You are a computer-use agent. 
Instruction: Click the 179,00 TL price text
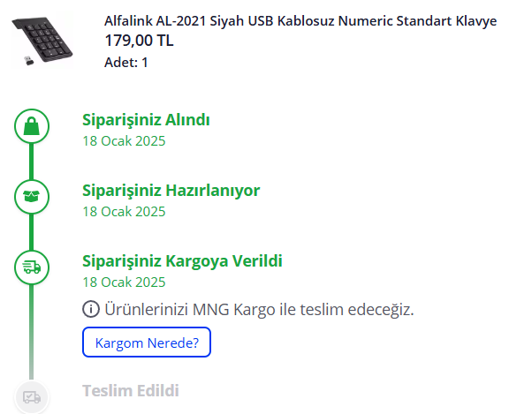point(139,41)
